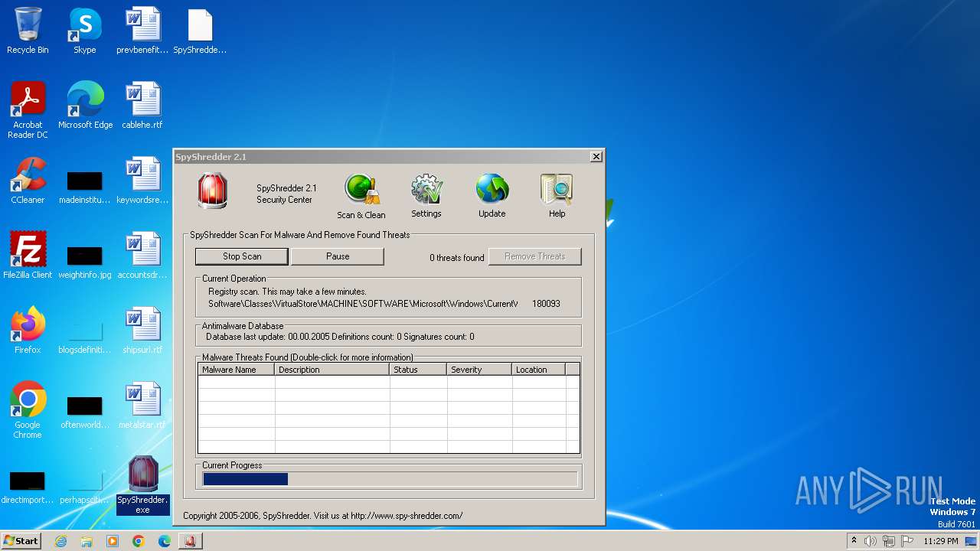
Task: Open the Windows Start menu
Action: coord(21,541)
